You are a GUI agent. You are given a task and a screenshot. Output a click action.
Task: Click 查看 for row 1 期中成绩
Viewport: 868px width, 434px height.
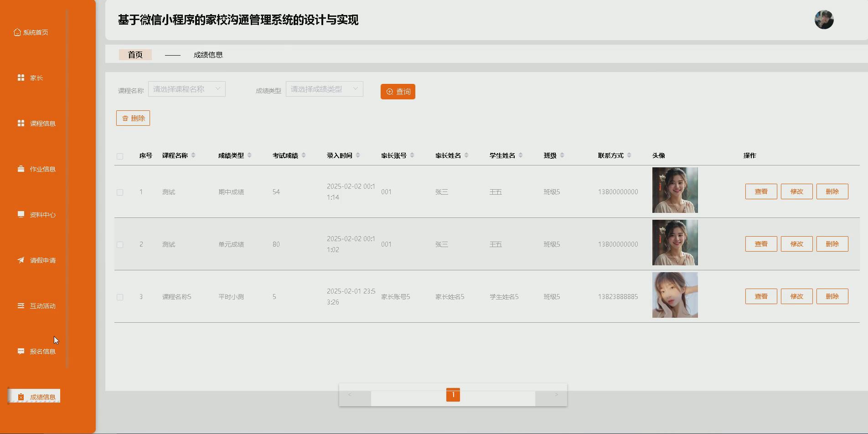tap(761, 191)
